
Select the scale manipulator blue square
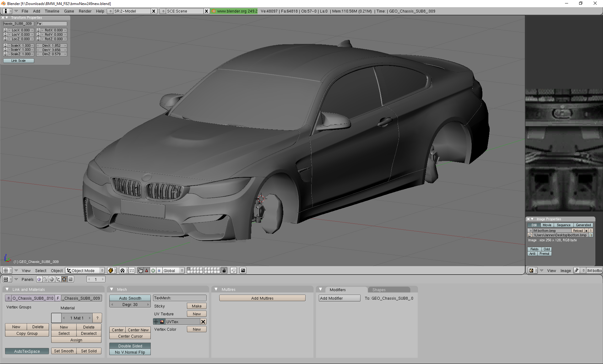159,270
